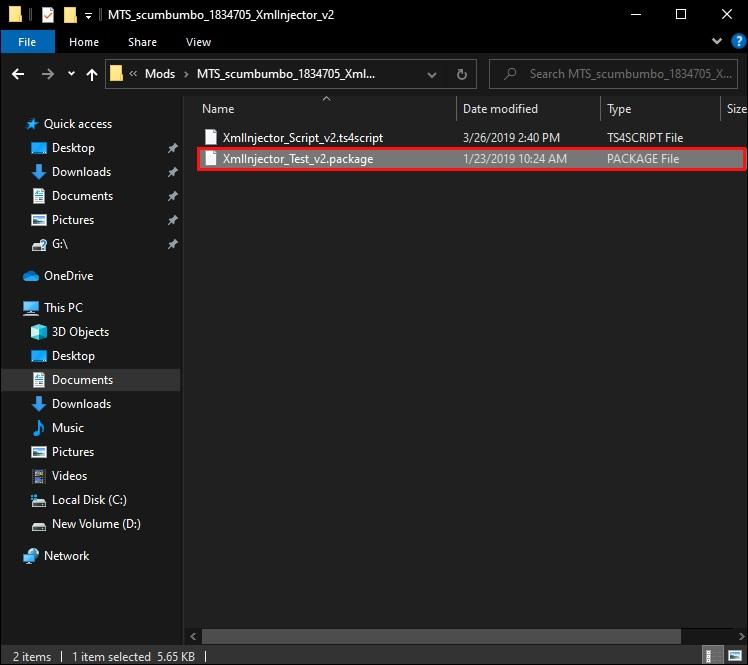Expand the ribbon with the chevron
748x665 pixels.
pyautogui.click(x=717, y=42)
